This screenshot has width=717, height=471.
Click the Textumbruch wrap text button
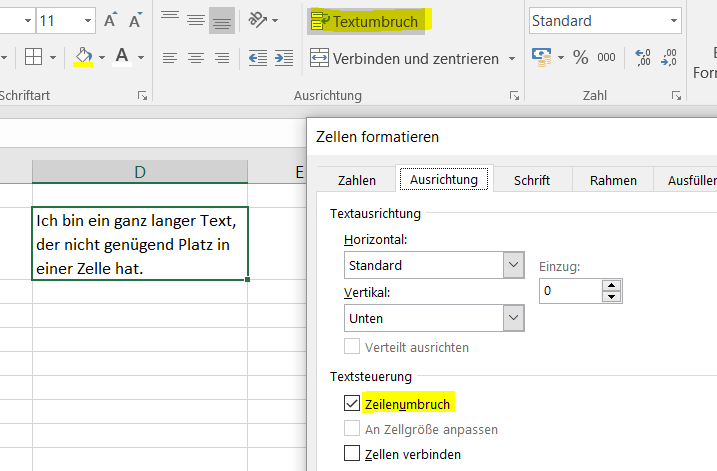365,21
